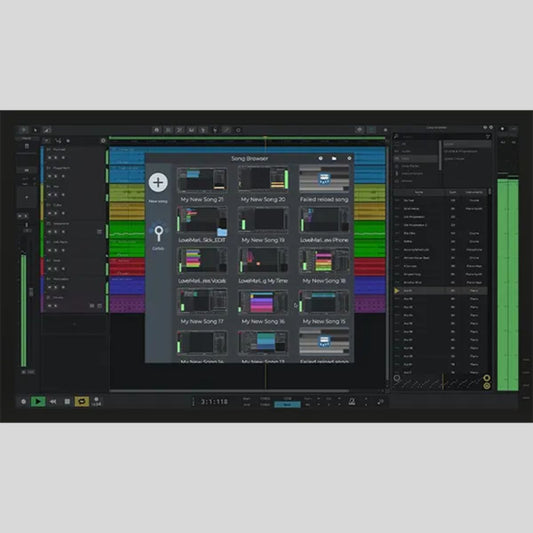The width and height of the screenshot is (533, 533).
Task: Click the horizontal timeline scrollbar
Action: tap(229, 391)
